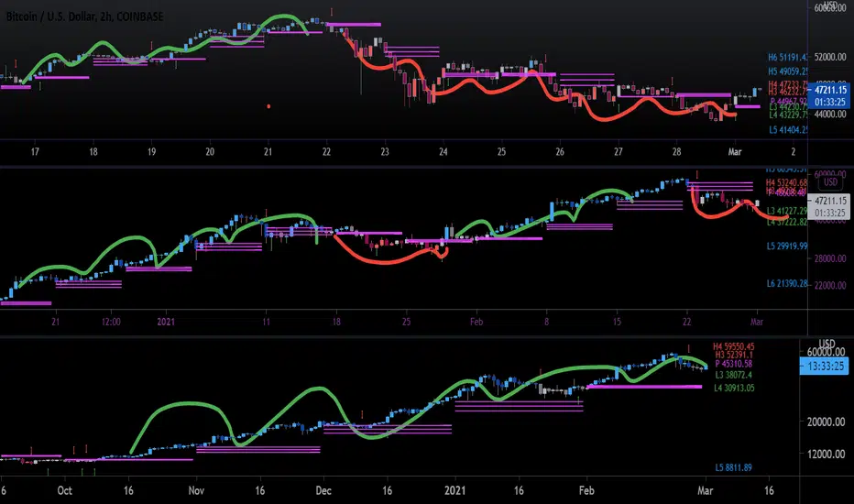Open the USD currency label on bottom chart
Screen dimensions: 854x504
(x=827, y=344)
